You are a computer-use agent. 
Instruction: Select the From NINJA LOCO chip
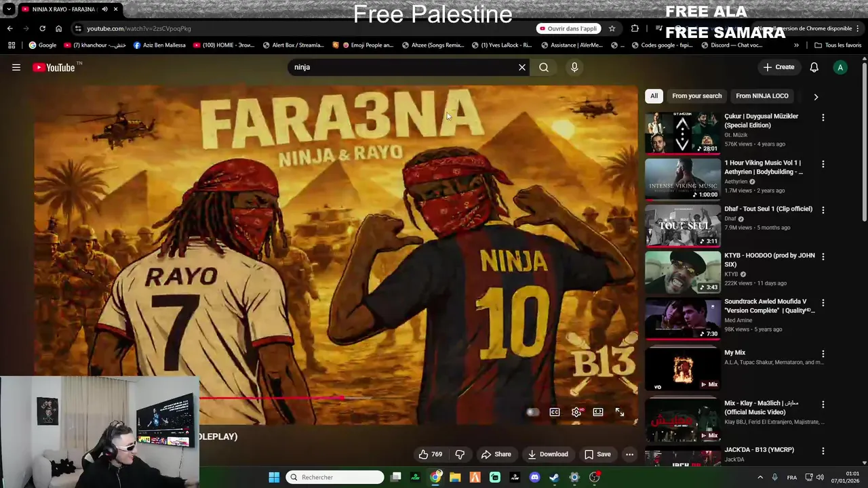[x=762, y=96]
